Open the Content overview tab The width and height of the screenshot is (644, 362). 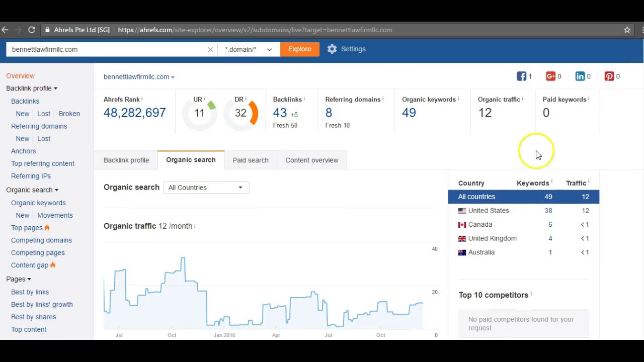[x=312, y=160]
